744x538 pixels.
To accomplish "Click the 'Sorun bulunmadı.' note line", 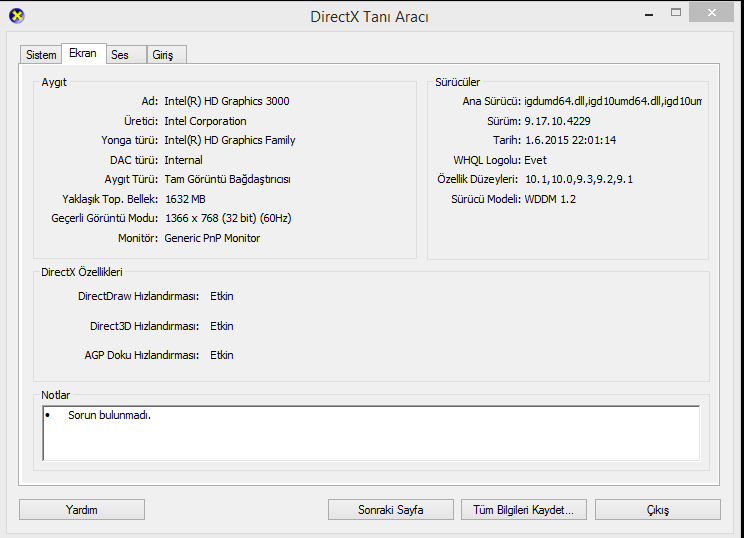I will (x=109, y=415).
